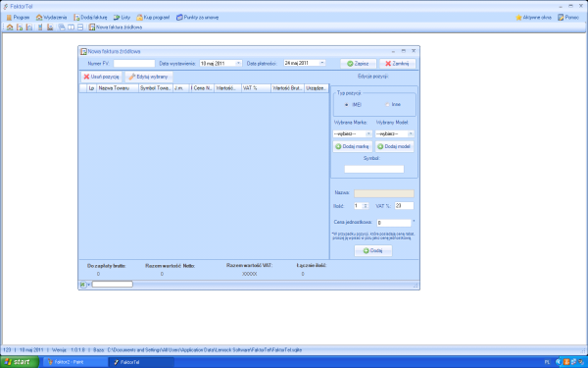Select the Inne radio button

click(x=388, y=104)
